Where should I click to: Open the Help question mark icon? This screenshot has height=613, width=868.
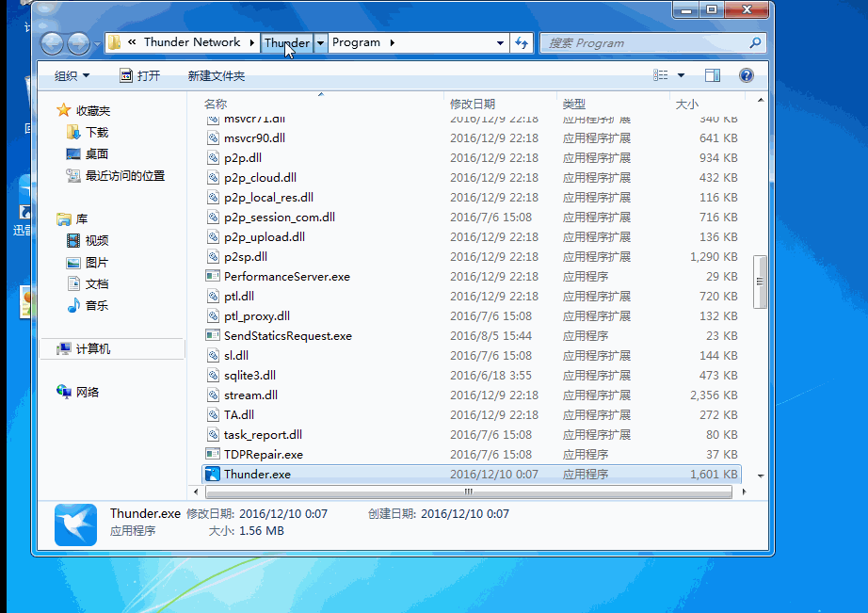point(747,75)
